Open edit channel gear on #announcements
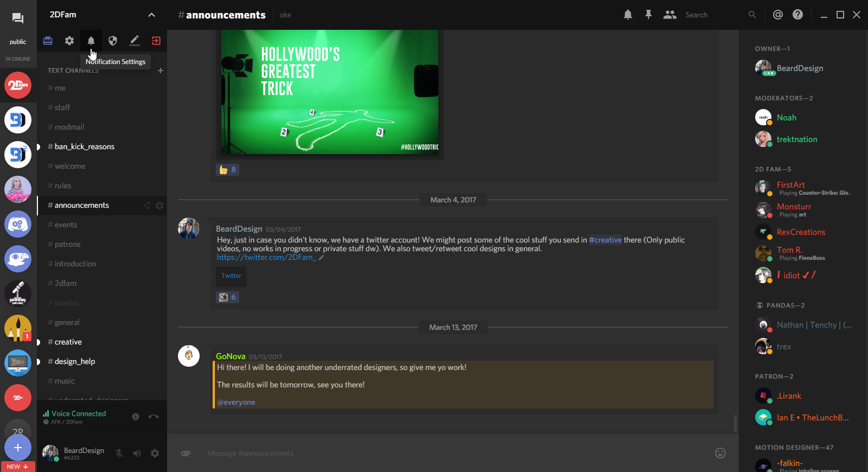The width and height of the screenshot is (868, 472). [x=159, y=206]
